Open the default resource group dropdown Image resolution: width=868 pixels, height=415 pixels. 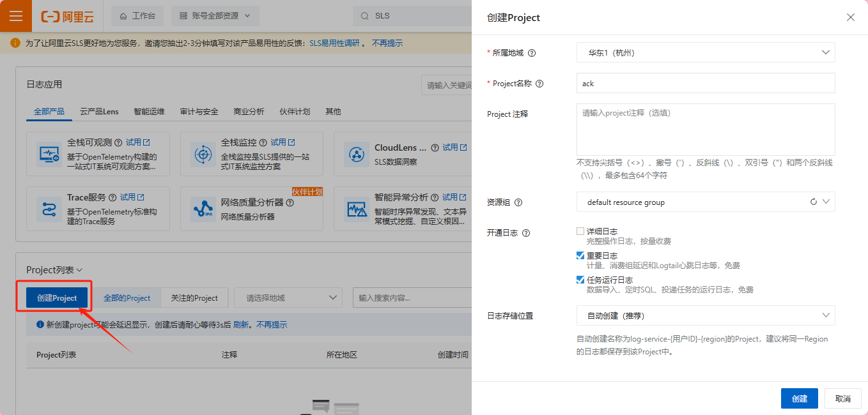(706, 202)
